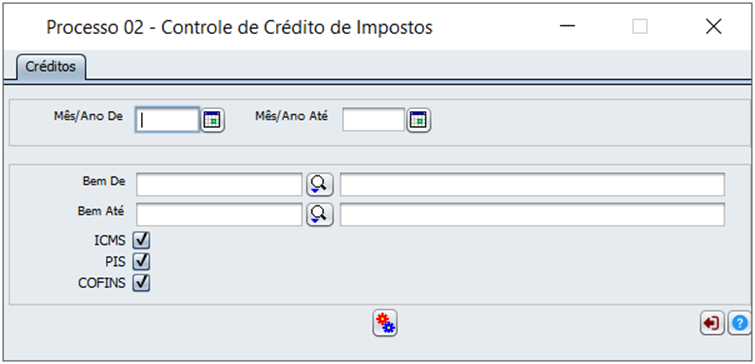Open the calendar picker for Mês/Ano De
755x364 pixels.
pyautogui.click(x=213, y=120)
